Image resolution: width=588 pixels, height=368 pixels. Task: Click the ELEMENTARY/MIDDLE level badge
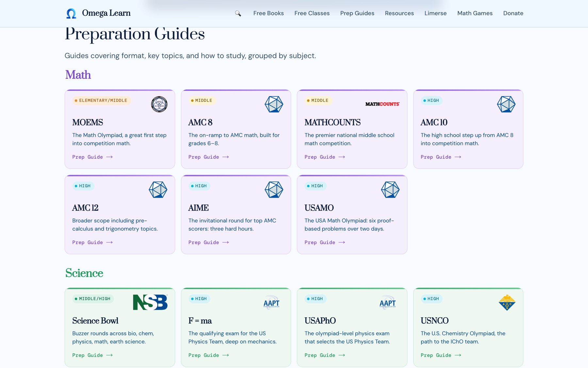101,100
